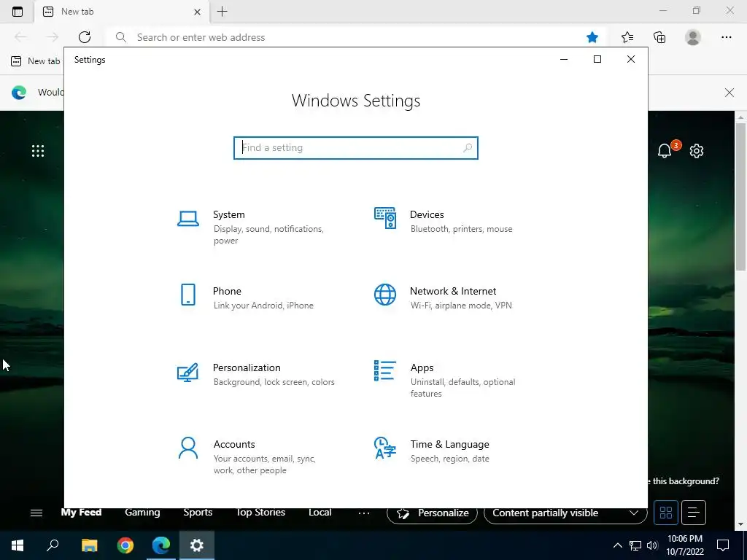Open the vertical tabs icon in Edge
The height and width of the screenshot is (560, 747).
(18, 12)
